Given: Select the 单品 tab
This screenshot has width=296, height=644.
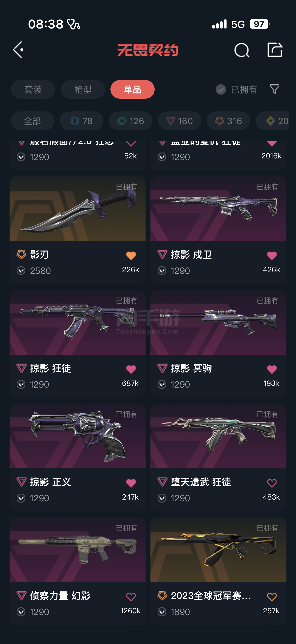Looking at the screenshot, I should click(132, 89).
